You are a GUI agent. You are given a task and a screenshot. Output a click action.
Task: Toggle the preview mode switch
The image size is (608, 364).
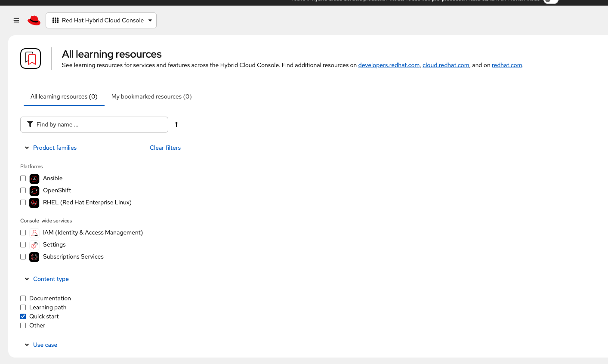click(x=551, y=1)
